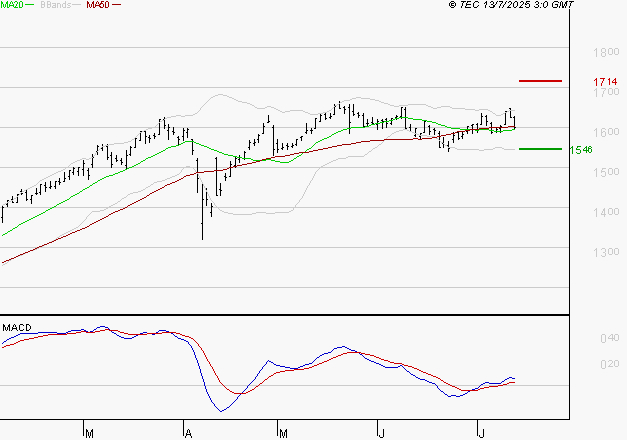
Task: Click the green MA20 line sample in legend
Action: [x=33, y=6]
